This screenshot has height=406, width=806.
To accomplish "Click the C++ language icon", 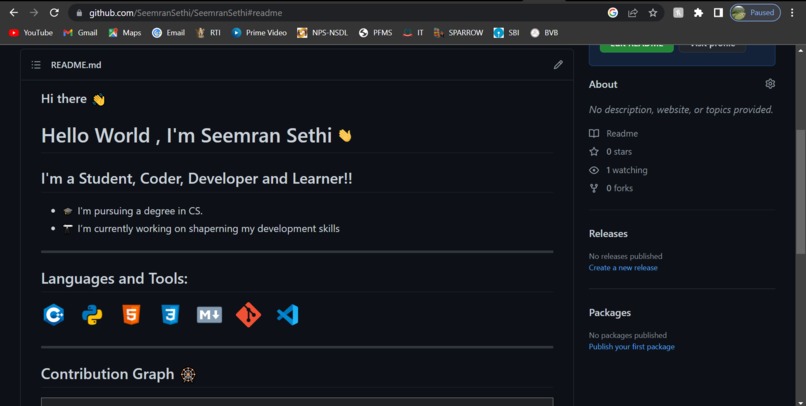I will 53,315.
